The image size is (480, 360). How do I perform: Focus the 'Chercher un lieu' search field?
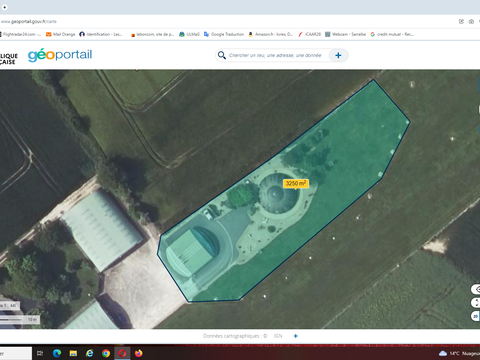[x=275, y=55]
